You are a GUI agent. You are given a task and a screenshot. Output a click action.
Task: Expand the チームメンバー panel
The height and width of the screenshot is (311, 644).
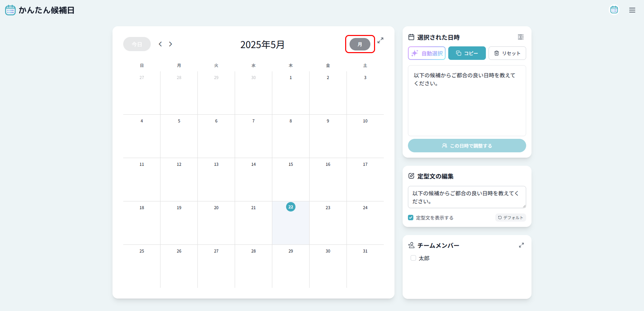pyautogui.click(x=521, y=245)
